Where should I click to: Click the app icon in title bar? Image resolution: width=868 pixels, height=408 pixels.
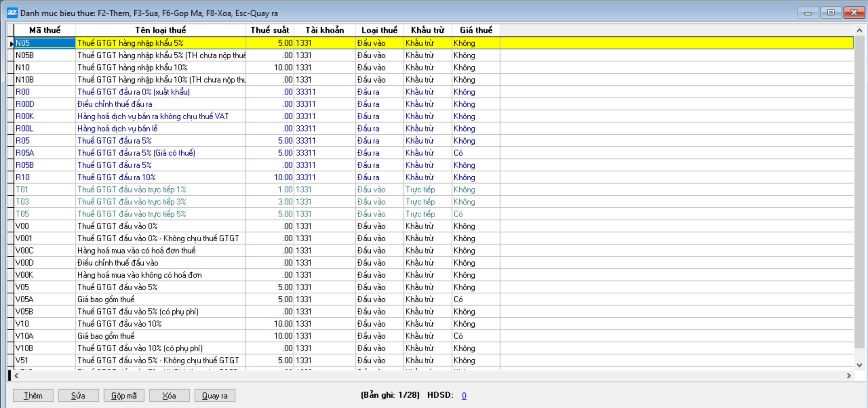tap(12, 13)
